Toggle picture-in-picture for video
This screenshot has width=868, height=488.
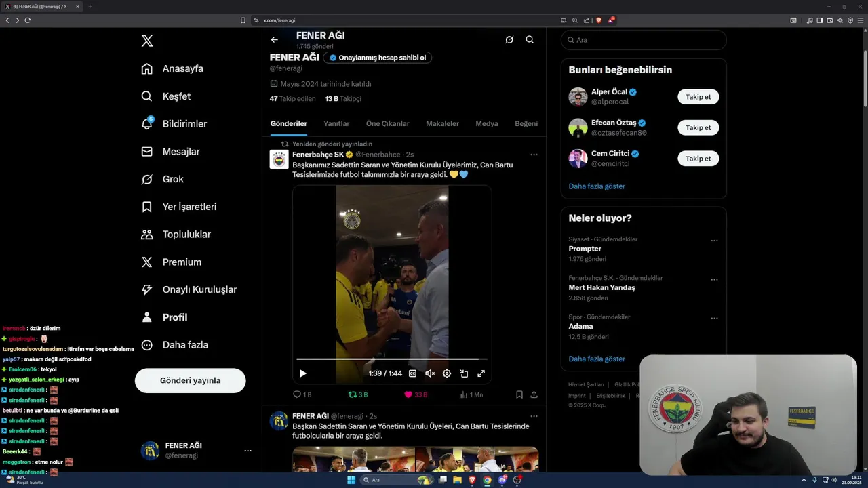coord(464,373)
